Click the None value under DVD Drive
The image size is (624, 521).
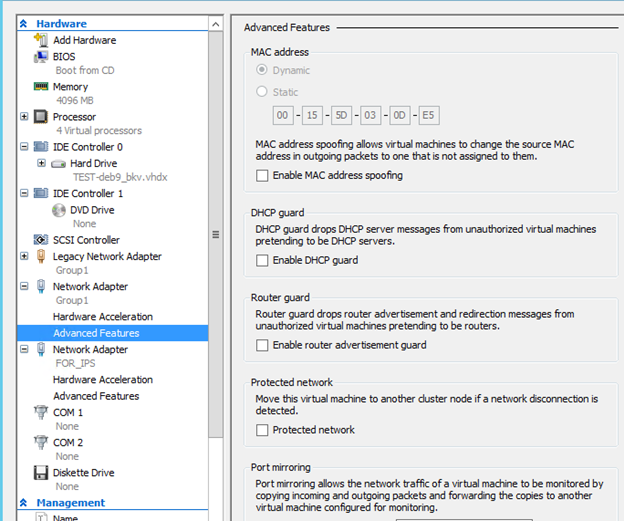[x=84, y=224]
